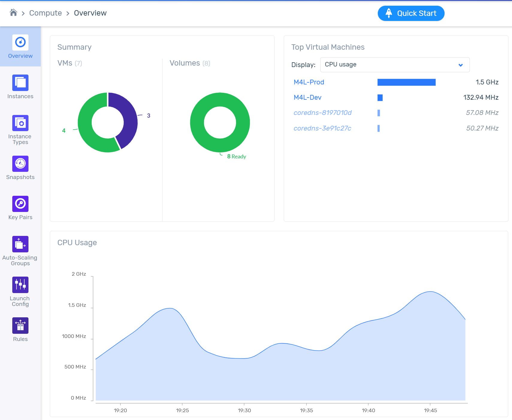The height and width of the screenshot is (420, 512).
Task: Expand the Display CPU usage dropdown
Action: tap(394, 65)
